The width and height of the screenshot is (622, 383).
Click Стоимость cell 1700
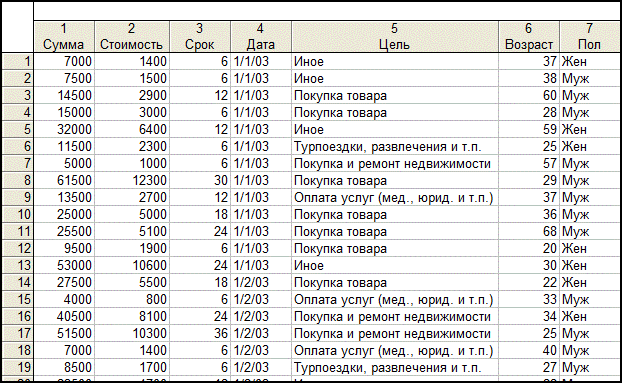click(132, 368)
